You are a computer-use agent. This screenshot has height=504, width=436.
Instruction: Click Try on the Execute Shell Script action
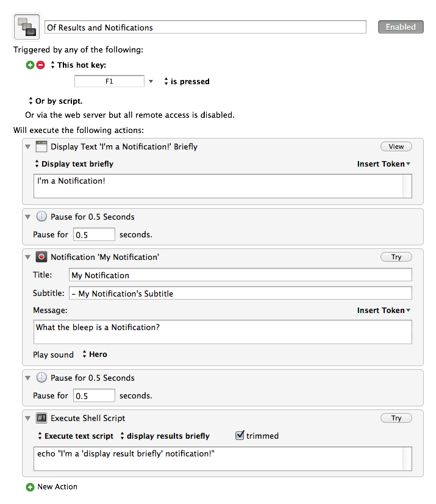(396, 418)
